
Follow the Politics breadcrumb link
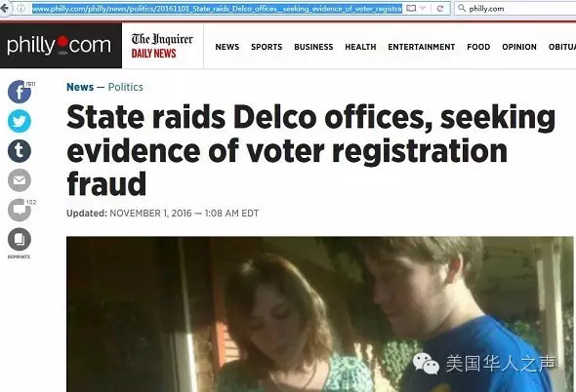pos(126,87)
